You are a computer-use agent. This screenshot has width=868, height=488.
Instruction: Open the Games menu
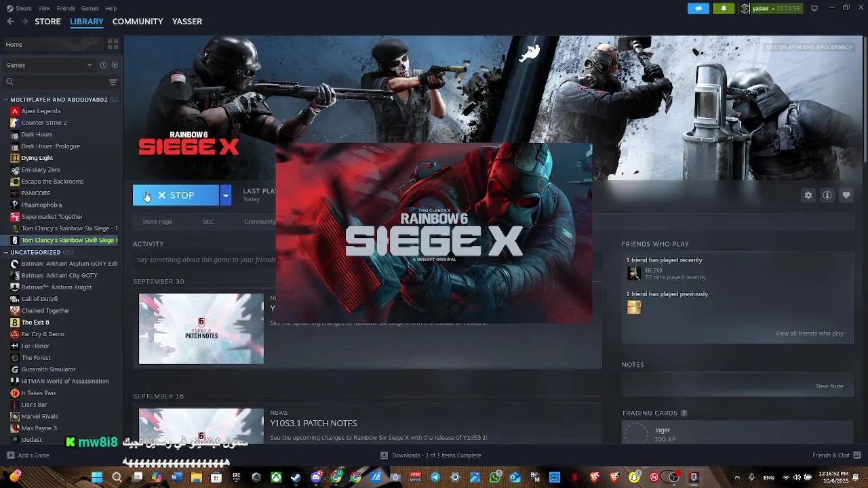coord(90,8)
